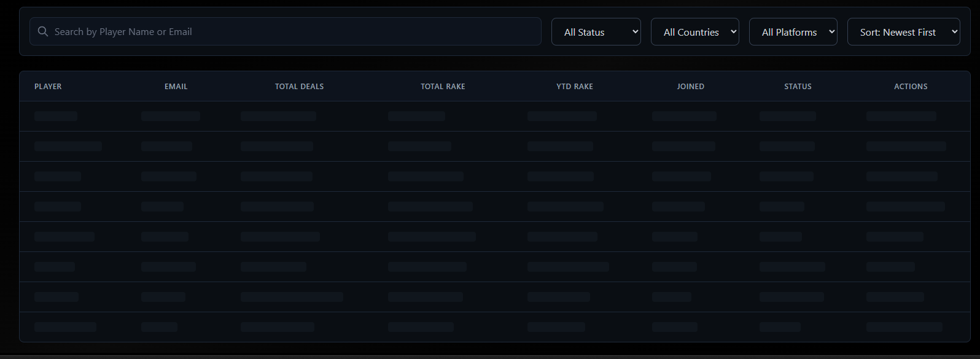Image resolution: width=980 pixels, height=359 pixels.
Task: Click the TOTAL RAKE column header
Action: pos(443,87)
